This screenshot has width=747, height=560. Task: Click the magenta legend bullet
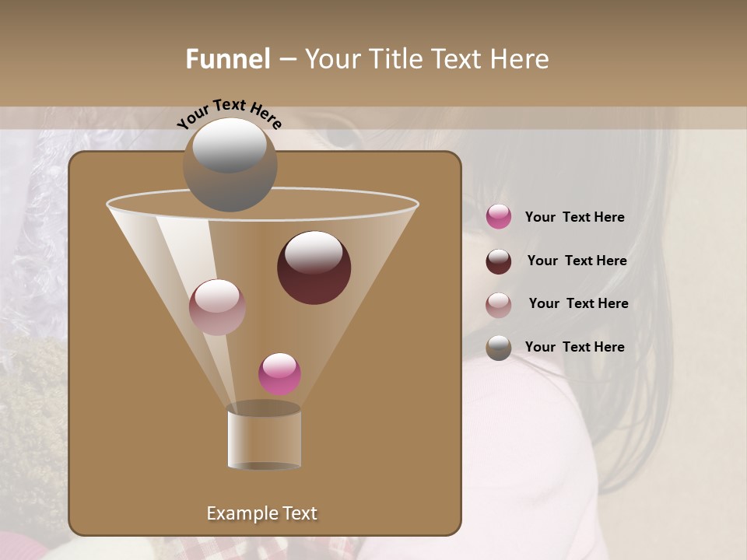click(499, 217)
